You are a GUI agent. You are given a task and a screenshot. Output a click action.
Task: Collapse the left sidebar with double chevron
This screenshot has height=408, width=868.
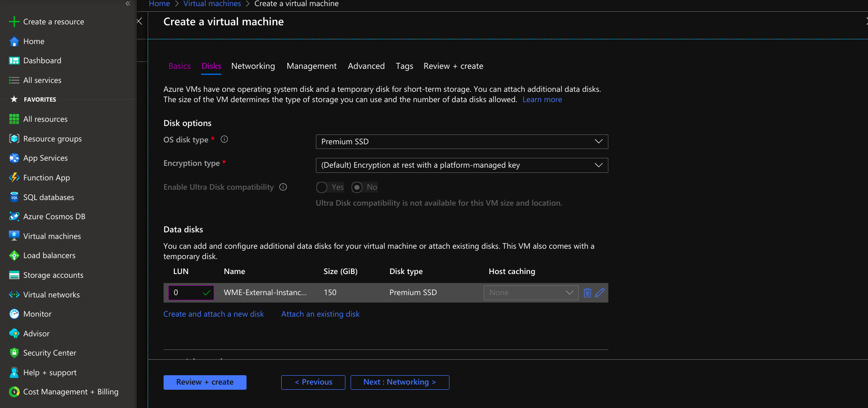point(128,4)
